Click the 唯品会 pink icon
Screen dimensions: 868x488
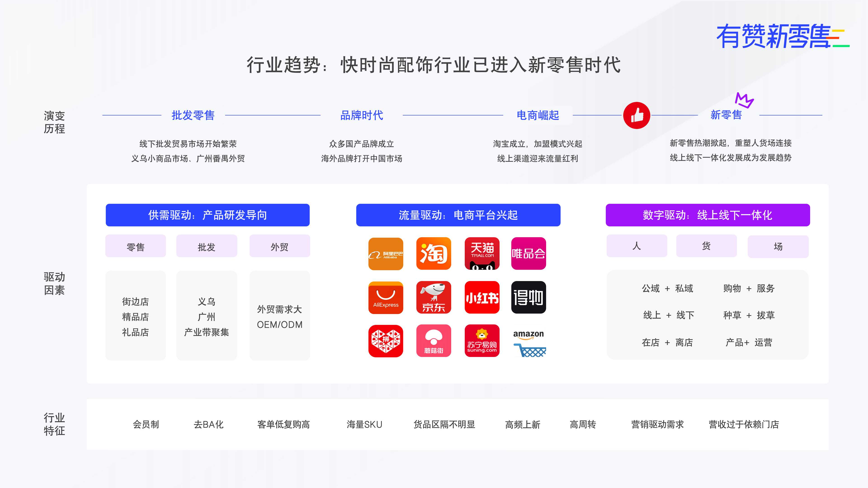pyautogui.click(x=528, y=253)
